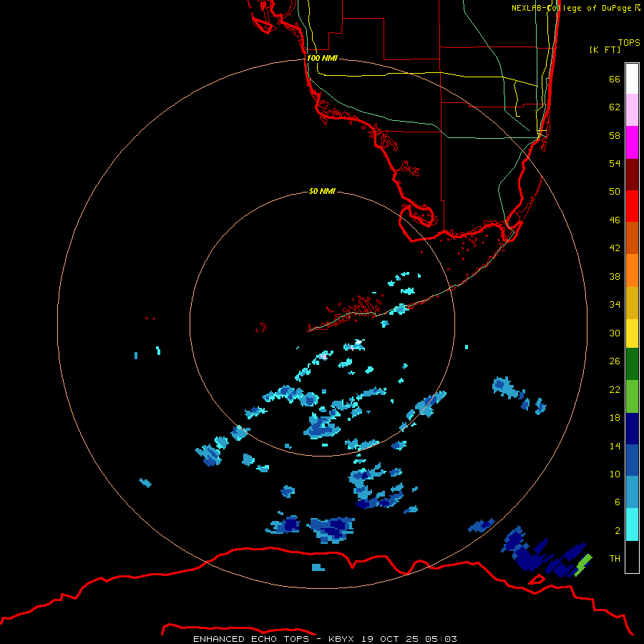Click the medium blue legend swatch
This screenshot has width=644, height=644.
[632, 460]
